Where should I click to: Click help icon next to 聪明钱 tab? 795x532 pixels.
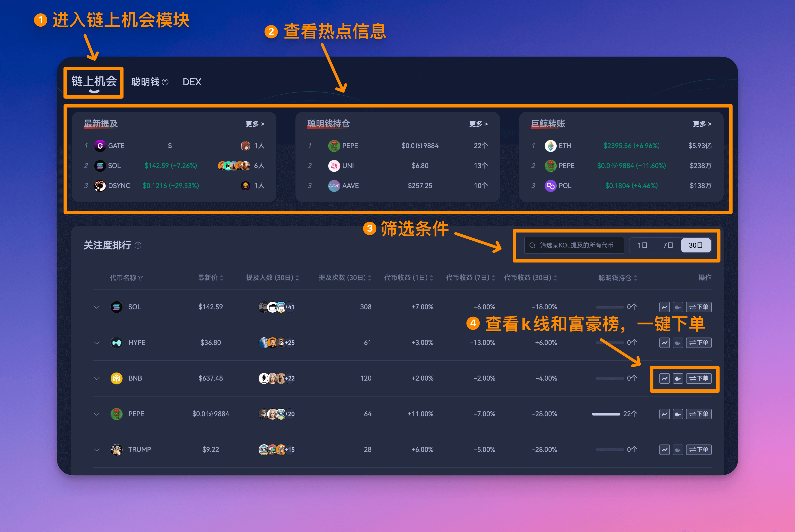point(165,82)
